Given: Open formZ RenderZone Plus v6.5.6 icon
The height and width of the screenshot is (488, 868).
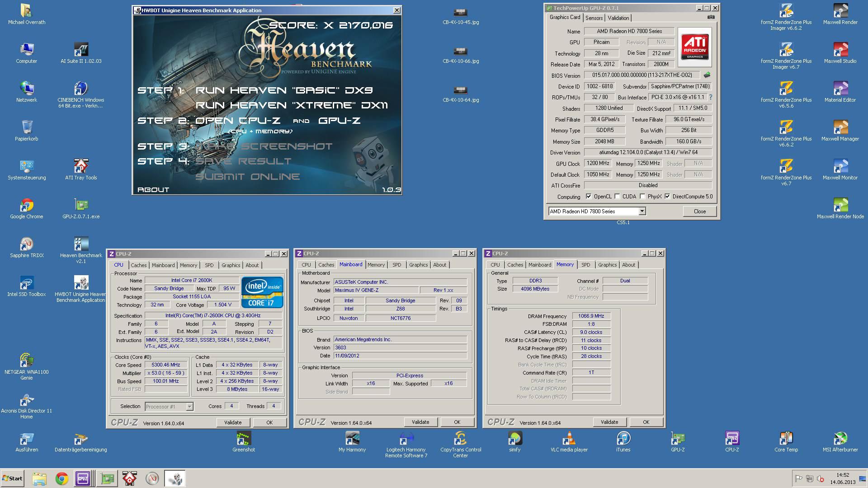Looking at the screenshot, I should (786, 94).
